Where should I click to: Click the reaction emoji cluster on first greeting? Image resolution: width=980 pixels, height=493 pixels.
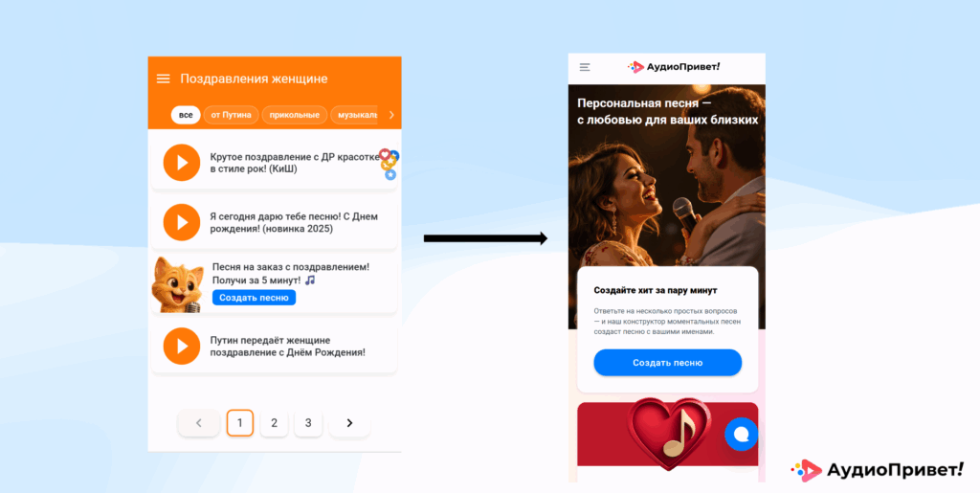tap(390, 165)
